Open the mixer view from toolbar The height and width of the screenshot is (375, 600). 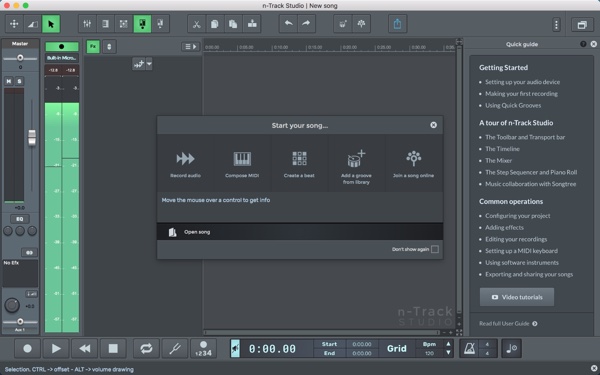coord(87,24)
